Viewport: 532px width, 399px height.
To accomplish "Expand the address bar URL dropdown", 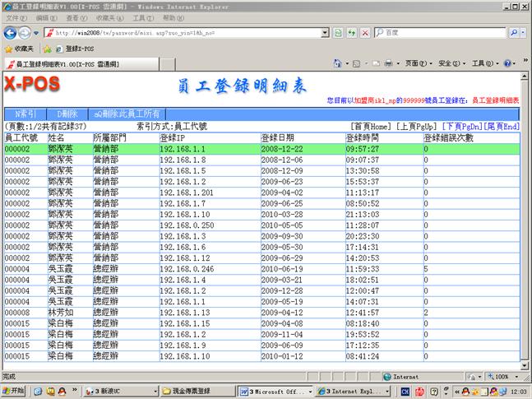I will tap(326, 33).
